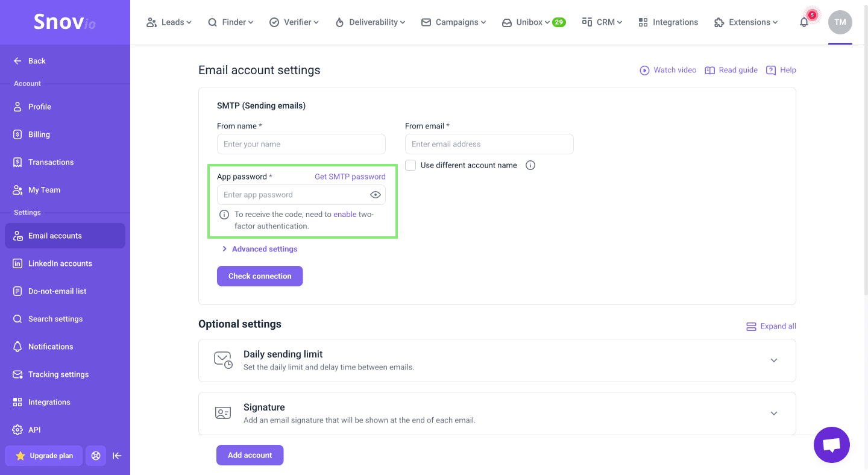
Task: Go to LinkedIn accounts in sidebar
Action: click(60, 263)
